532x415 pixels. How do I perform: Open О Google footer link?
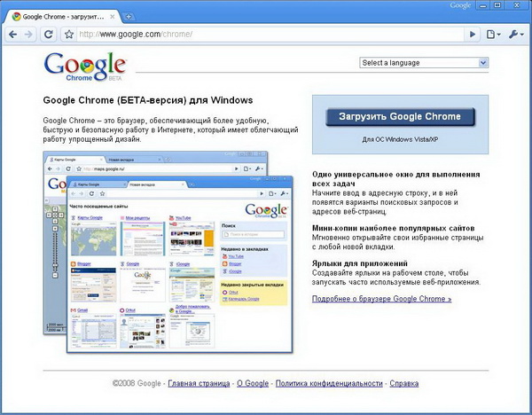coord(253,383)
